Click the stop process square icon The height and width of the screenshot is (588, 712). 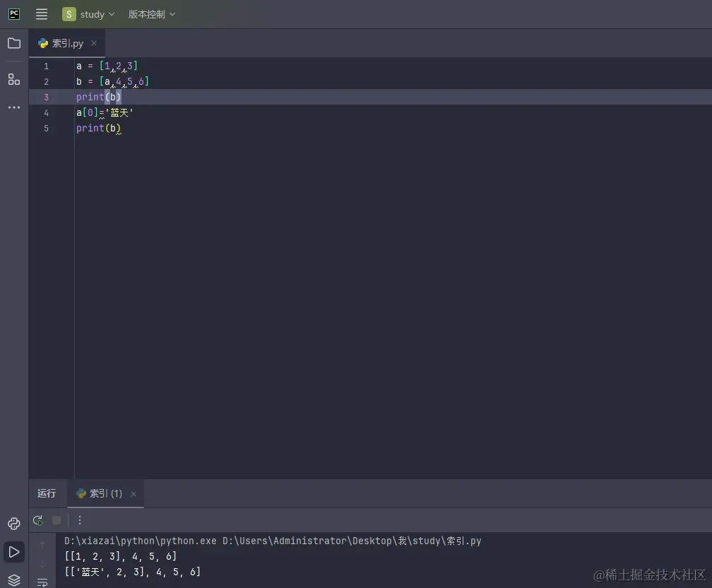pos(57,520)
